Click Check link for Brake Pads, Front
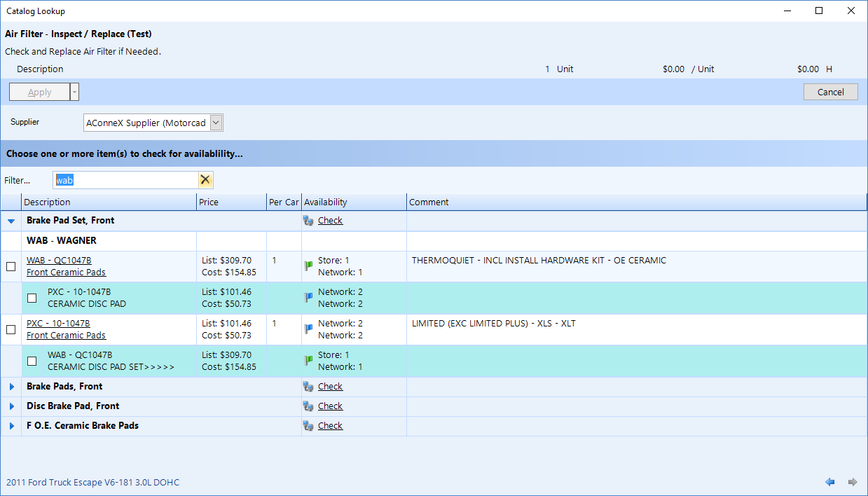Screen dimensions: 868x496 (x=330, y=387)
